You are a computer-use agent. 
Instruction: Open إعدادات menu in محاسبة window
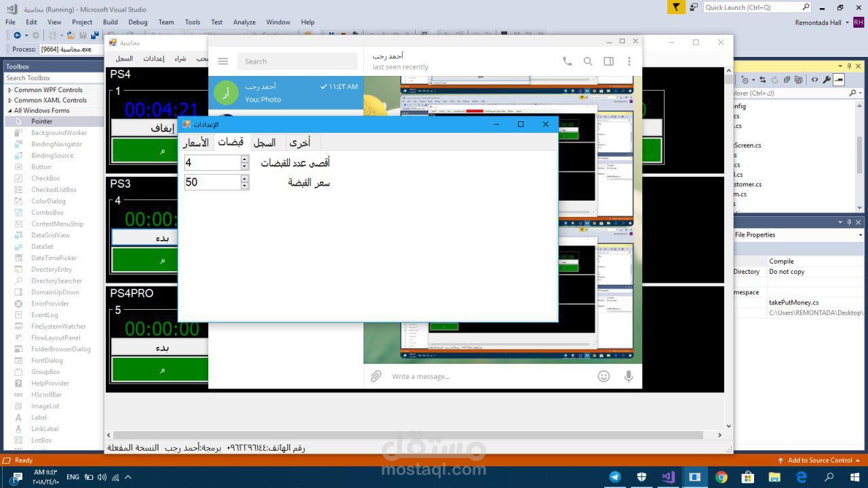tap(153, 58)
